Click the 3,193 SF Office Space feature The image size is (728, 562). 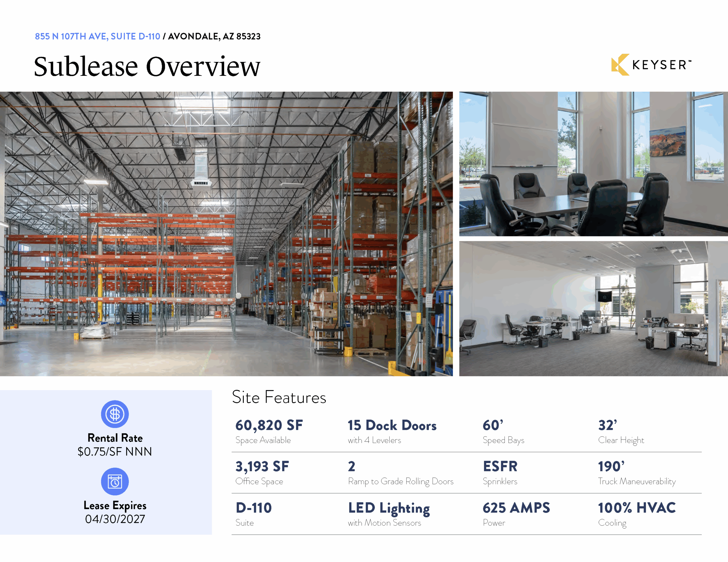pyautogui.click(x=262, y=467)
